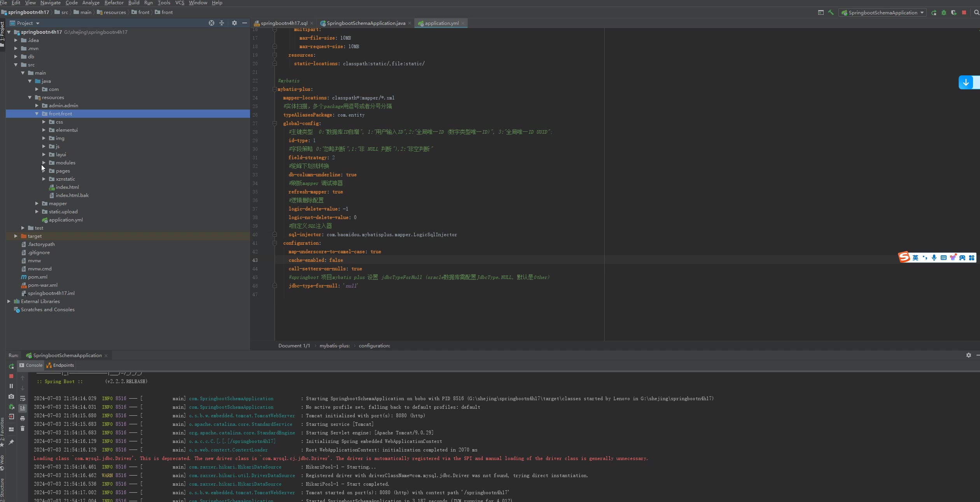Click Locate/Scroll from Source target icon
Image resolution: width=980 pixels, height=502 pixels.
tap(212, 23)
